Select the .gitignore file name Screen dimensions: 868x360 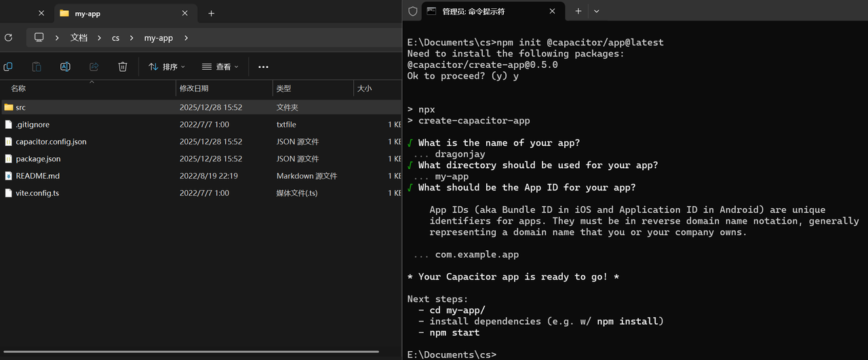[33, 125]
